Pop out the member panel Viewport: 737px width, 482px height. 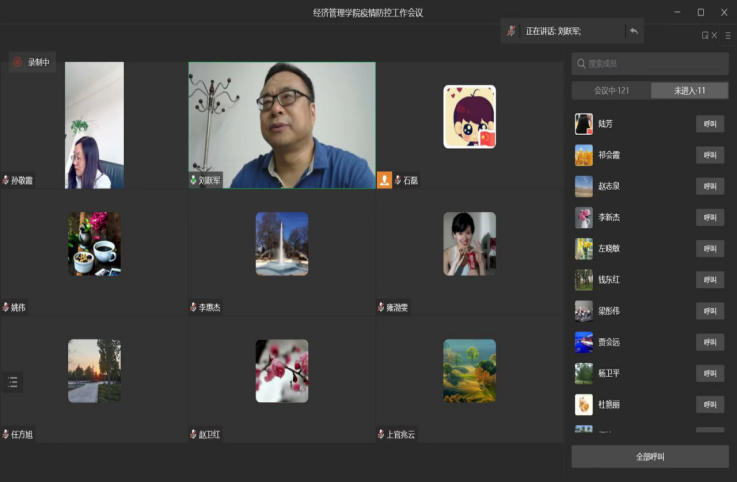click(705, 35)
